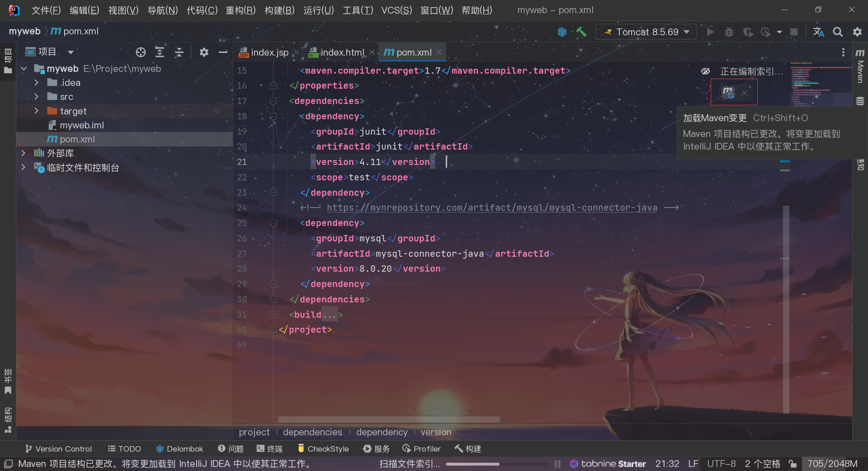This screenshot has height=471, width=868.
Task: Toggle the read-only lock icon
Action: point(793,464)
